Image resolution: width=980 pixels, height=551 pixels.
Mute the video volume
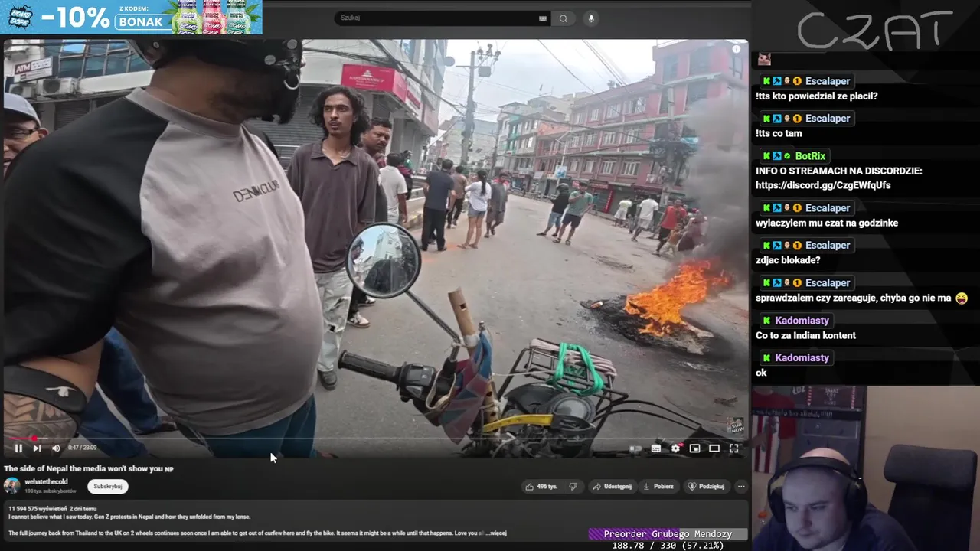(55, 448)
